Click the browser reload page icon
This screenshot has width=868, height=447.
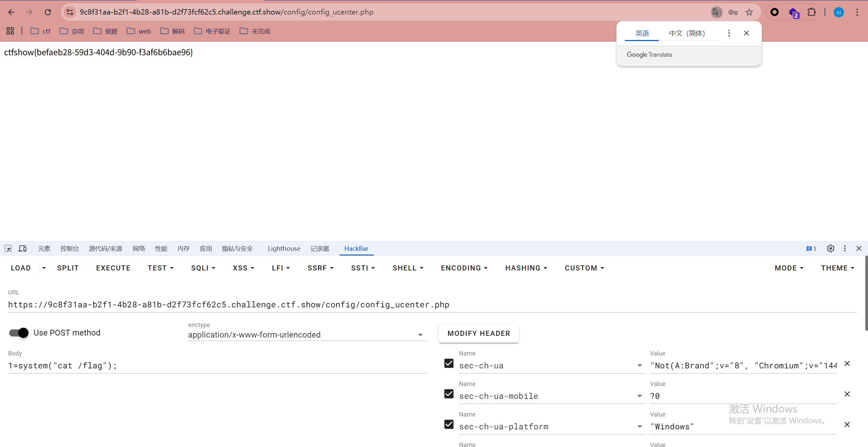click(48, 12)
